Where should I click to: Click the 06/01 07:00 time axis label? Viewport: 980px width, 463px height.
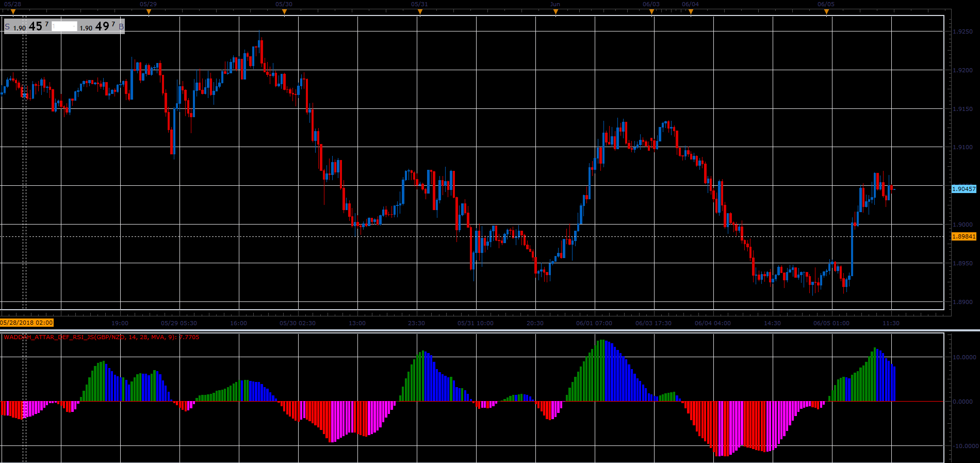point(594,323)
